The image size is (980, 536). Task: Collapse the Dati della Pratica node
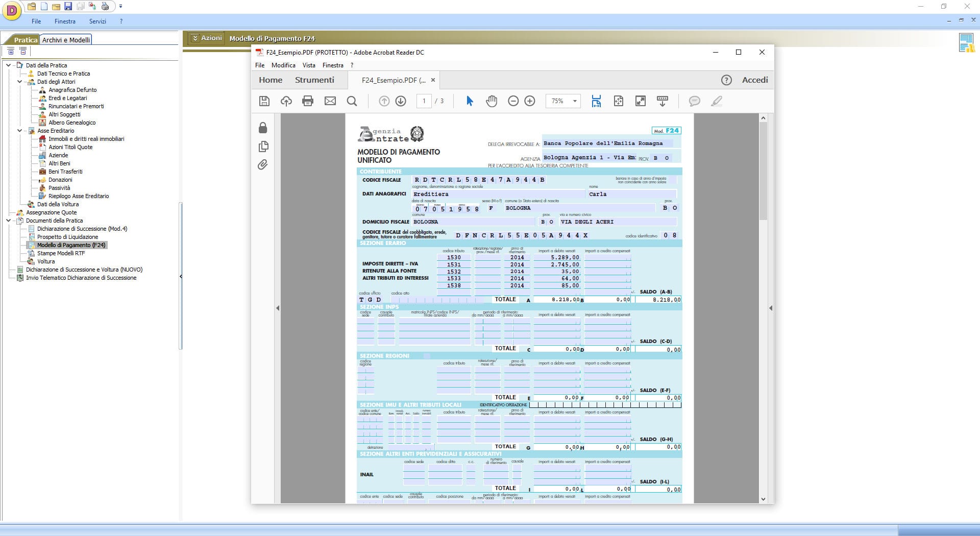click(8, 65)
